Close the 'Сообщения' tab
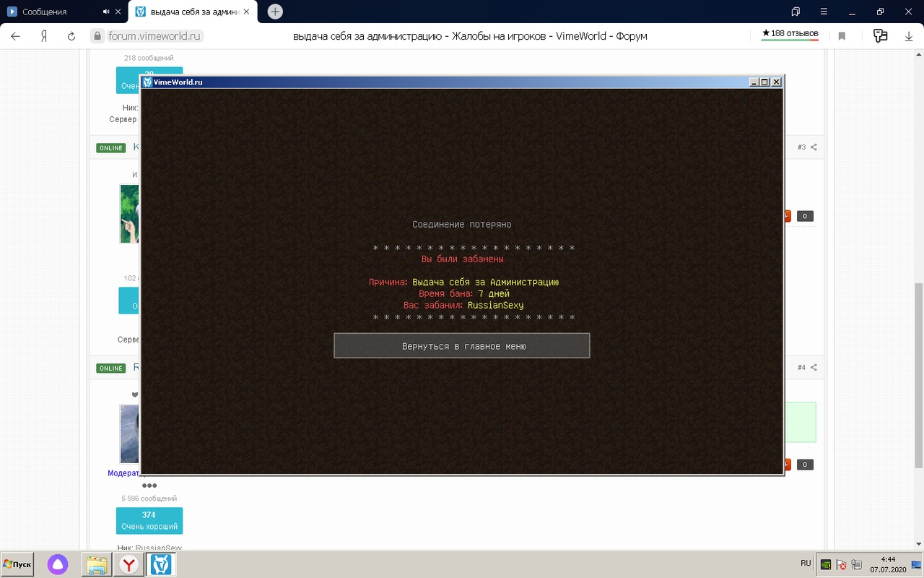This screenshot has width=924, height=578. point(118,12)
